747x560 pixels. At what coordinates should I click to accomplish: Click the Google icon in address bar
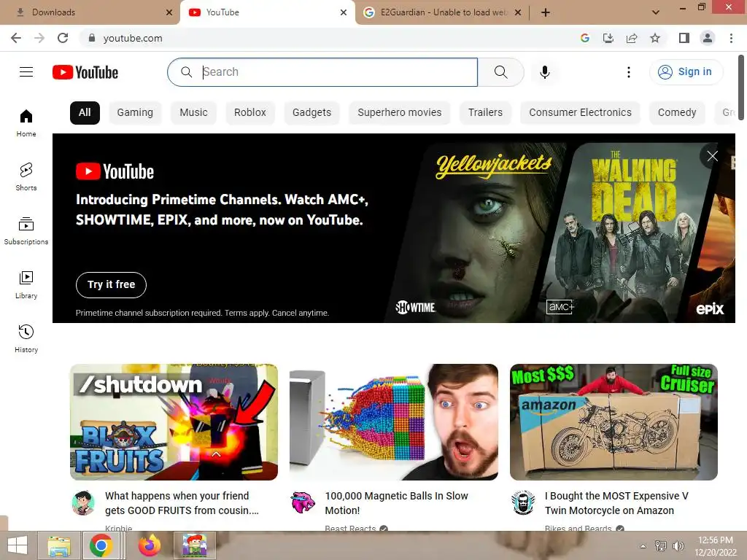click(584, 38)
